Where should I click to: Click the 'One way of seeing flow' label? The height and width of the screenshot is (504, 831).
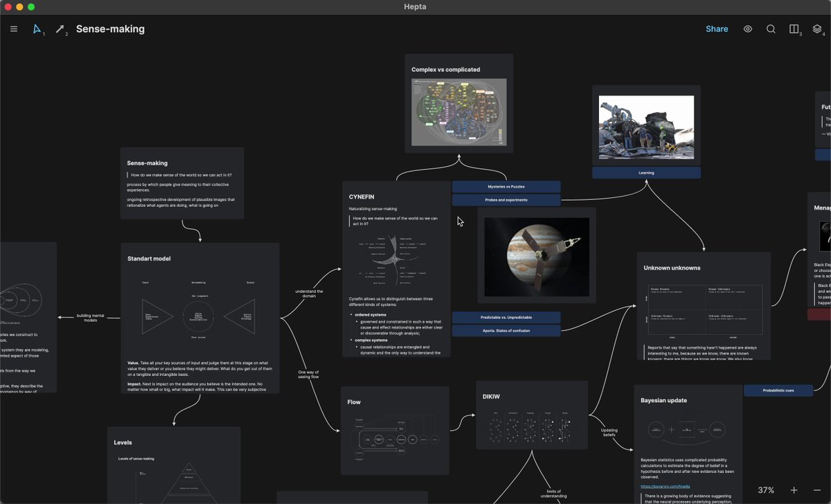click(x=308, y=374)
